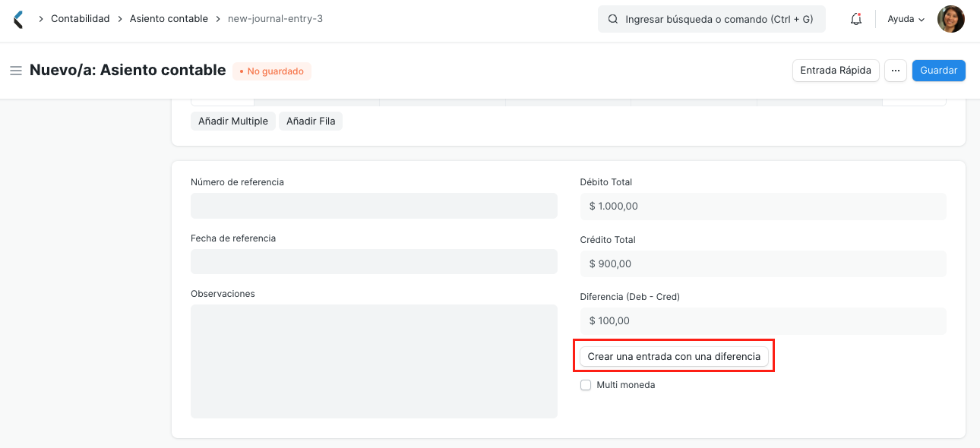Click new-journal-entry-3 breadcrumb text
This screenshot has height=448, width=980.
point(275,19)
